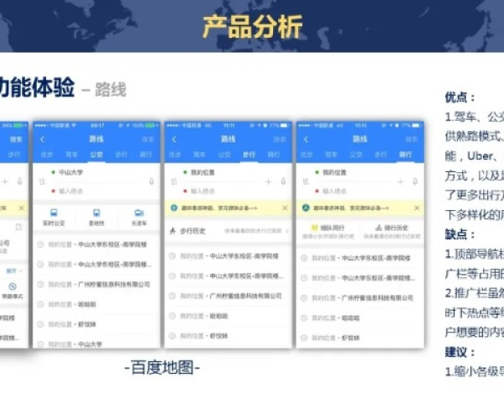Select the 骑行 tab in the 骑行 screen

(x=406, y=155)
